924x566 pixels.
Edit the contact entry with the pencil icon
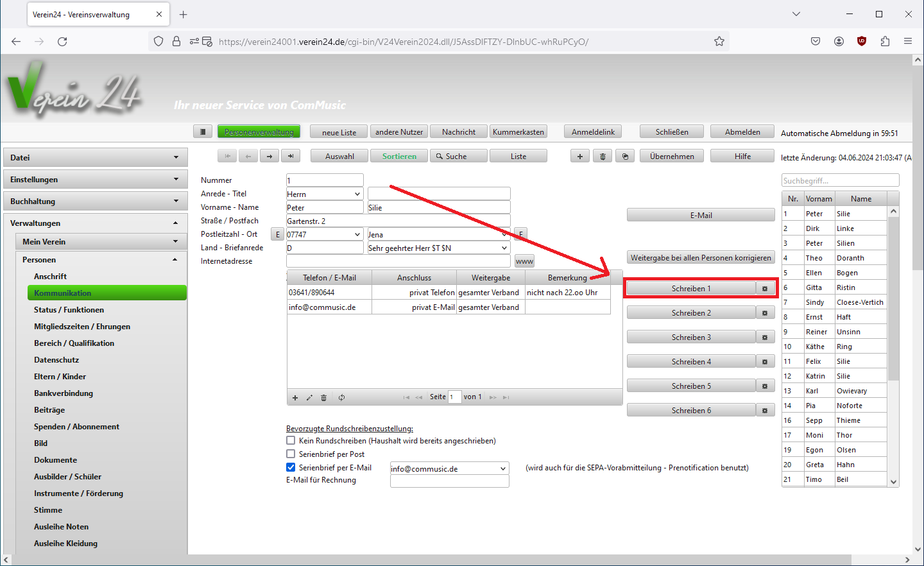pyautogui.click(x=309, y=398)
